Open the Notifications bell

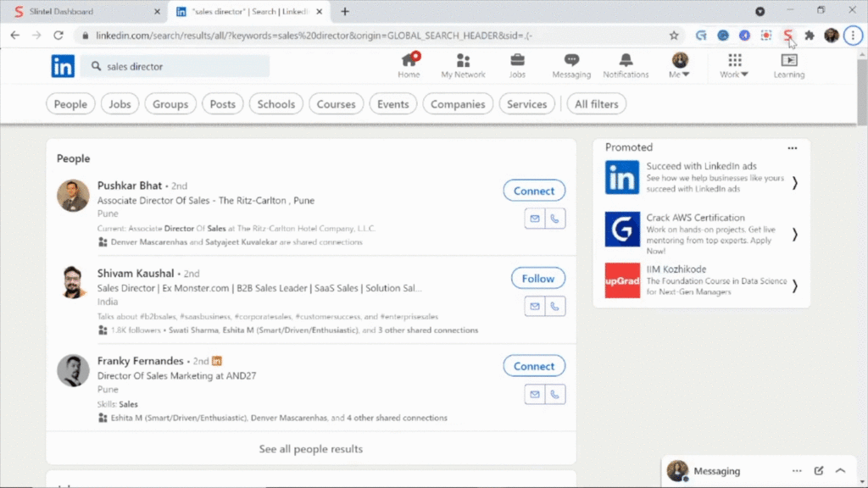(x=626, y=60)
